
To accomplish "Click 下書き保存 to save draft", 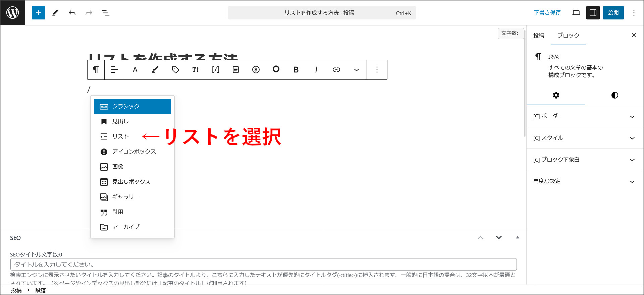I will (547, 13).
